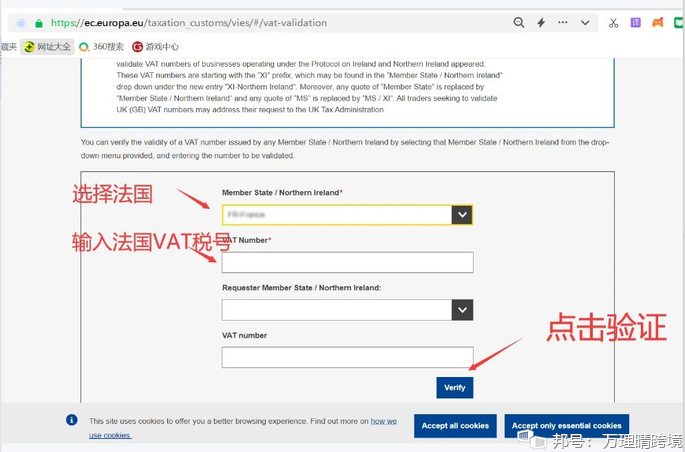Click the Verify button
The width and height of the screenshot is (685, 452).
(x=455, y=387)
